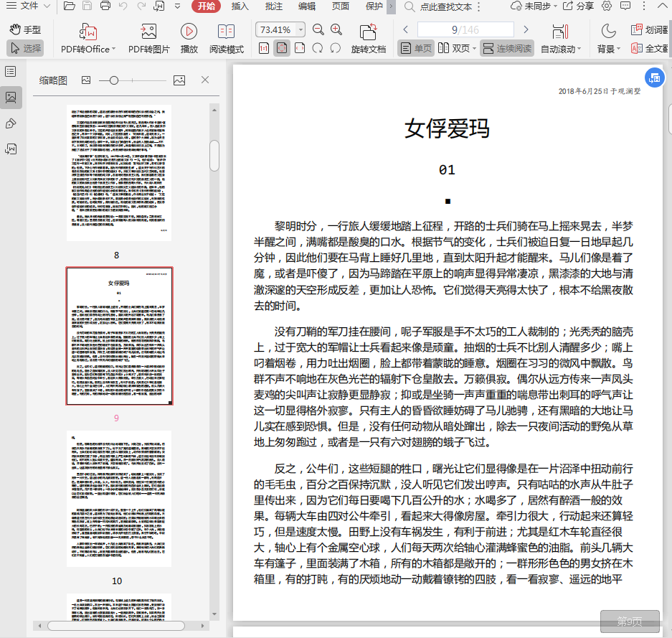672x638 pixels.
Task: Switch to the 插入 tab
Action: tap(240, 6)
